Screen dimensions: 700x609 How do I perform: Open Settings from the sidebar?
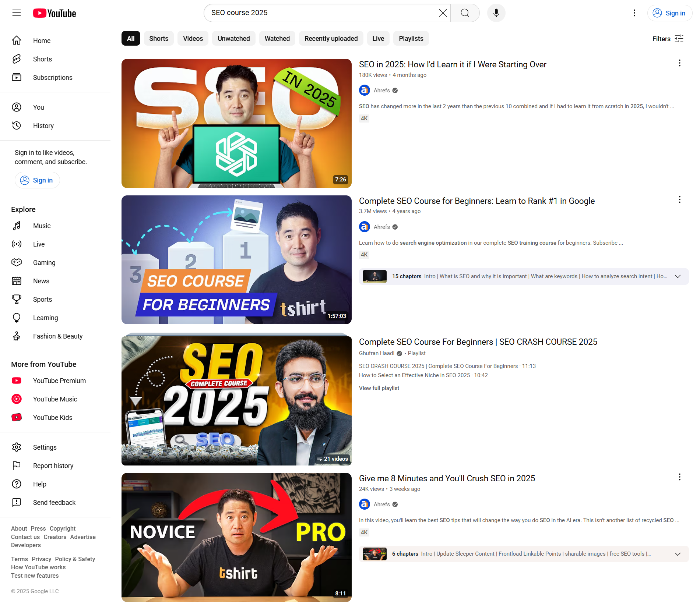click(x=45, y=447)
